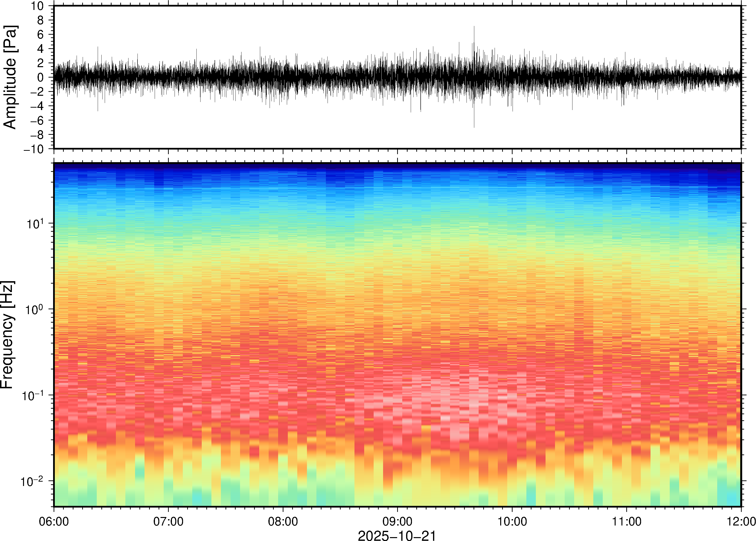Click the 10 amplitude tick label
Screen dimensions: 756x541
click(x=37, y=6)
